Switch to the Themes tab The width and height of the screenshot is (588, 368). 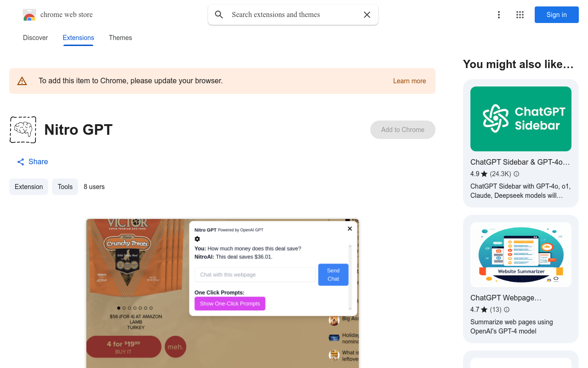click(x=120, y=38)
